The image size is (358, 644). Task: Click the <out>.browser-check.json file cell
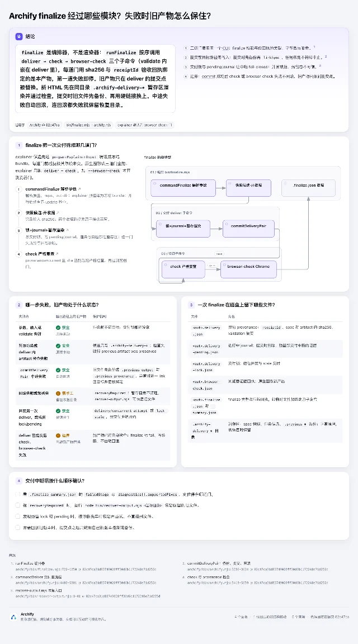[205, 385]
